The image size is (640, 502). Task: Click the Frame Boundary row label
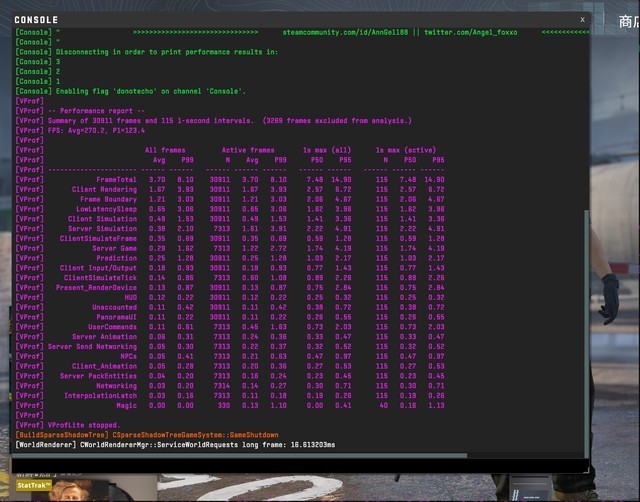tap(108, 199)
